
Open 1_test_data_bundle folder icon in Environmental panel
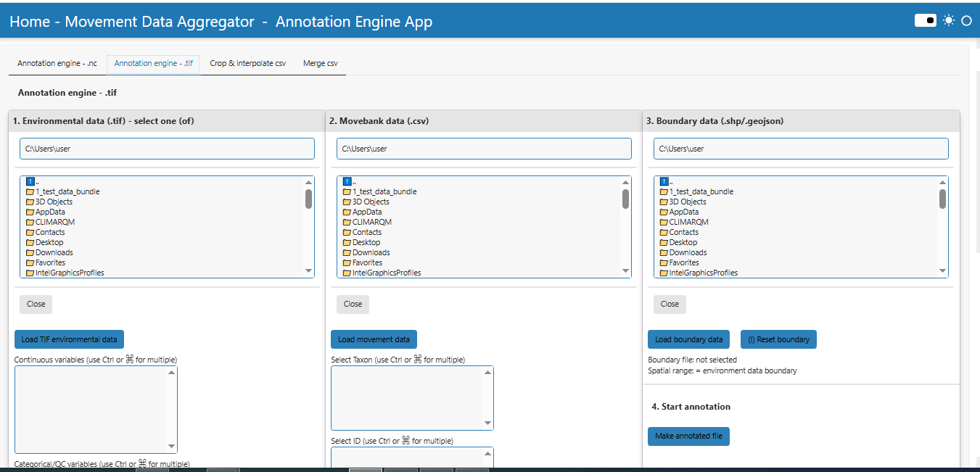(x=30, y=191)
